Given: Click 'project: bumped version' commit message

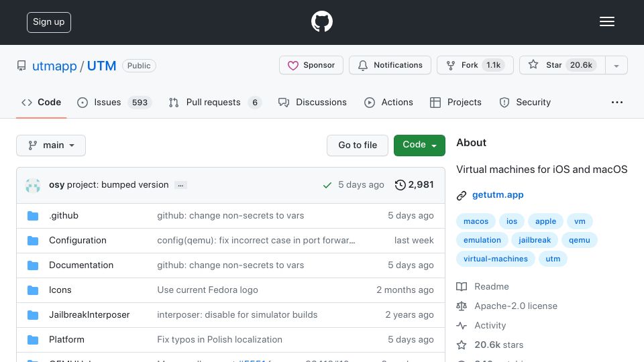Looking at the screenshot, I should pyautogui.click(x=117, y=185).
